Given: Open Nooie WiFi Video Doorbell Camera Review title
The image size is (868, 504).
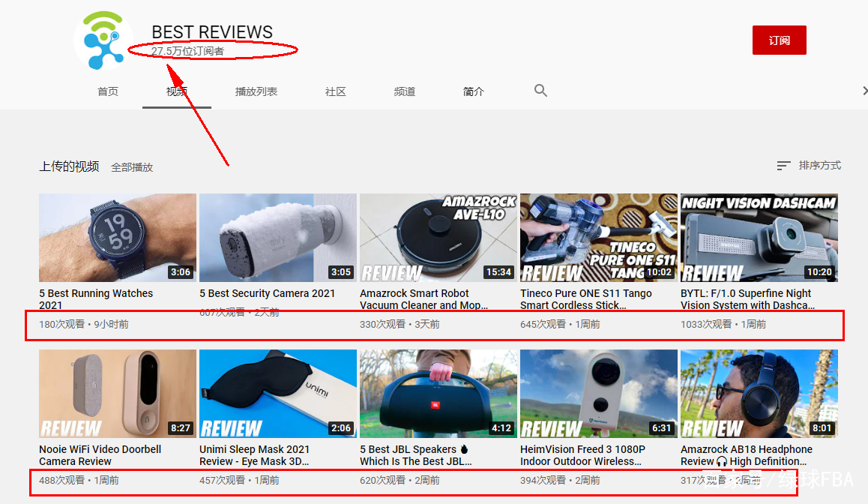Looking at the screenshot, I should click(x=100, y=455).
